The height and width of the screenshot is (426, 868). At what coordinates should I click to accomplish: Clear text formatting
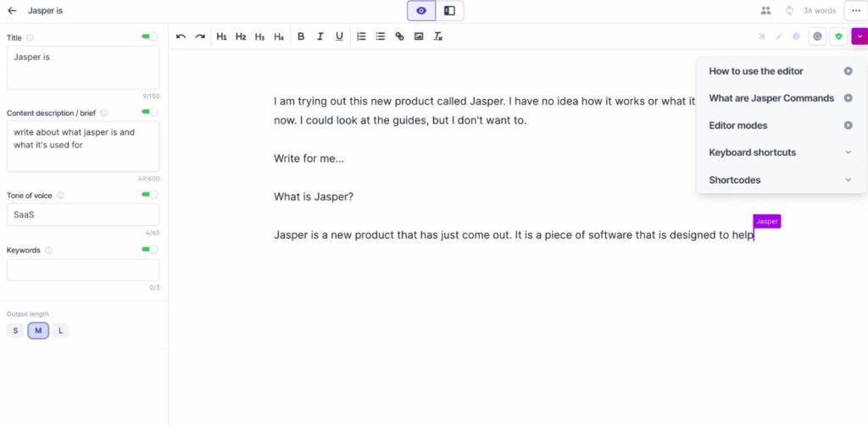click(x=438, y=36)
